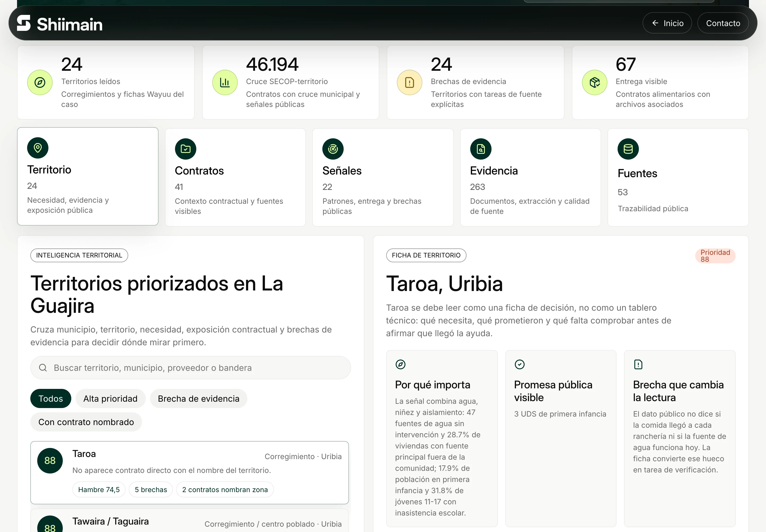Viewport: 766px width, 532px height.
Task: Toggle the Con contrato nombrado filter
Action: [x=86, y=422]
